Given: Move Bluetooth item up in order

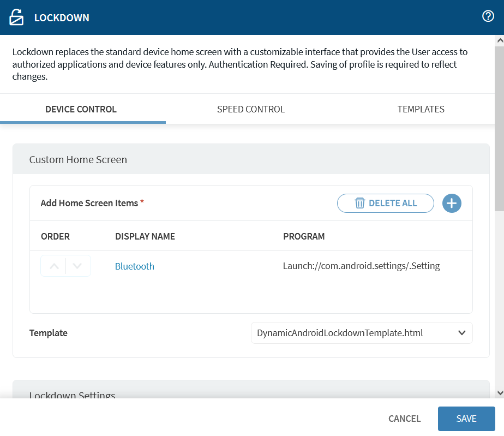Looking at the screenshot, I should click(54, 266).
